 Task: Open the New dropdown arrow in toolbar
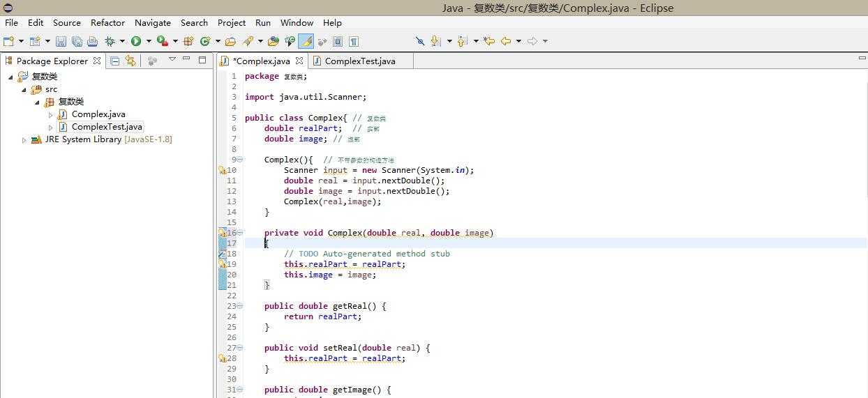[x=21, y=41]
